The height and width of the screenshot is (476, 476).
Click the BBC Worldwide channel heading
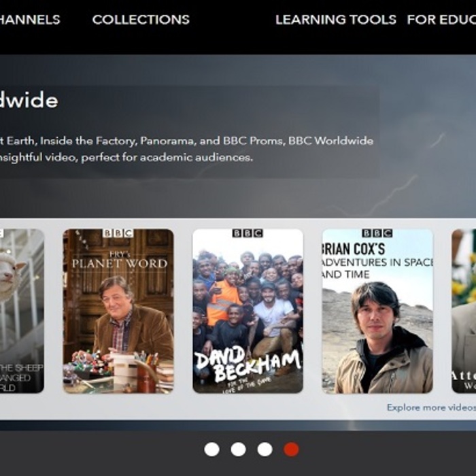29,101
